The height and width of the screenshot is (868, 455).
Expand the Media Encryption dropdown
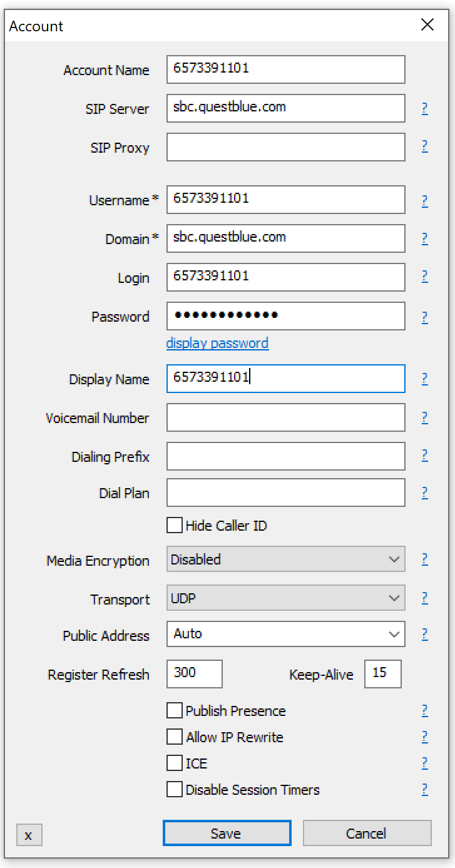click(x=285, y=559)
